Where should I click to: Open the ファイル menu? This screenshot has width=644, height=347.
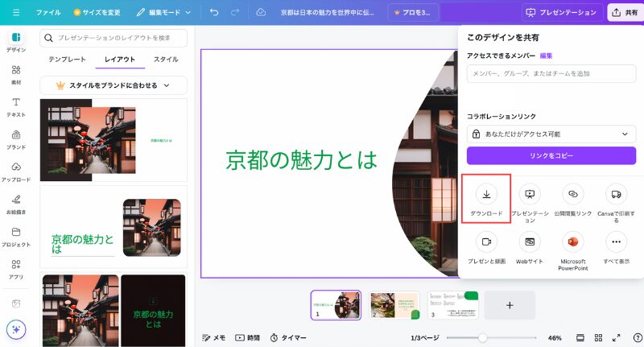point(48,12)
